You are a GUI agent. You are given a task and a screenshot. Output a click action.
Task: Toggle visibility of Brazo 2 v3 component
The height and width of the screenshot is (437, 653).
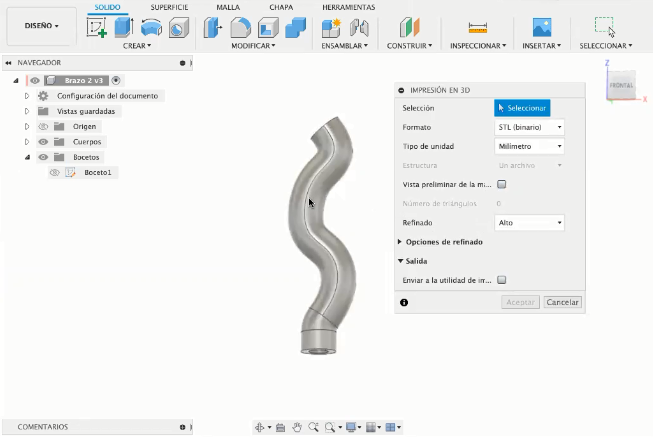35,80
